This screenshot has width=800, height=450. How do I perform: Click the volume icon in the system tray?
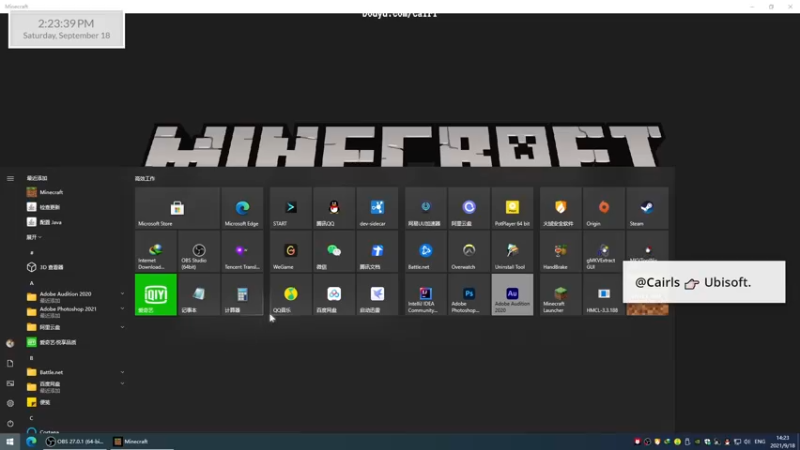point(747,442)
